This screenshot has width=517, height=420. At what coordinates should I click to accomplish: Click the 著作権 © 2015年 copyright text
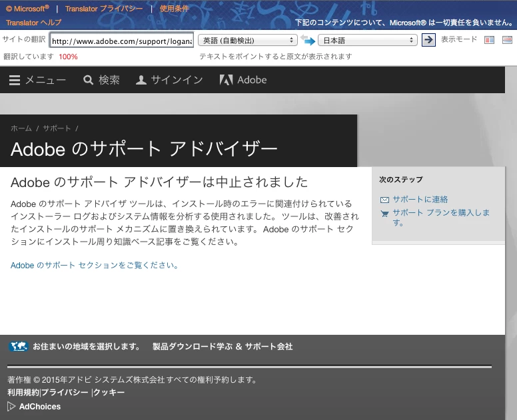click(132, 380)
